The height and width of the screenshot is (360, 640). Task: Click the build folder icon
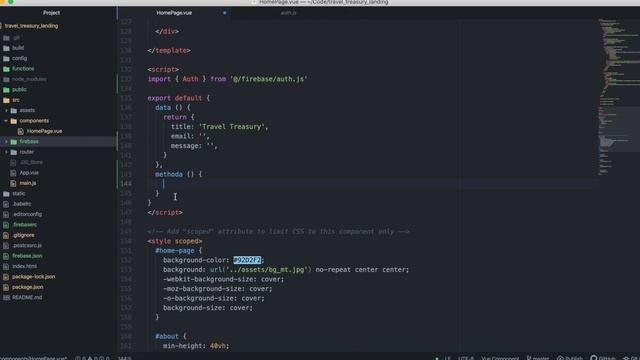[6, 48]
